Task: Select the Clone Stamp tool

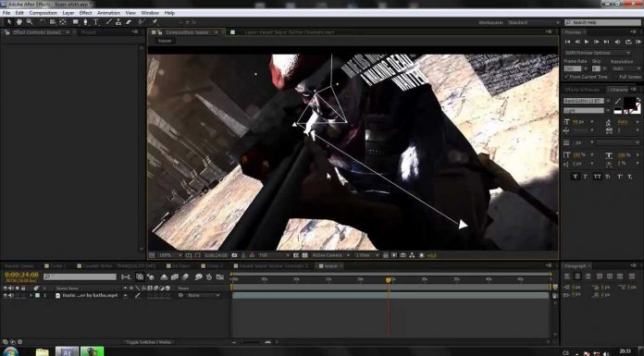Action: tap(118, 22)
